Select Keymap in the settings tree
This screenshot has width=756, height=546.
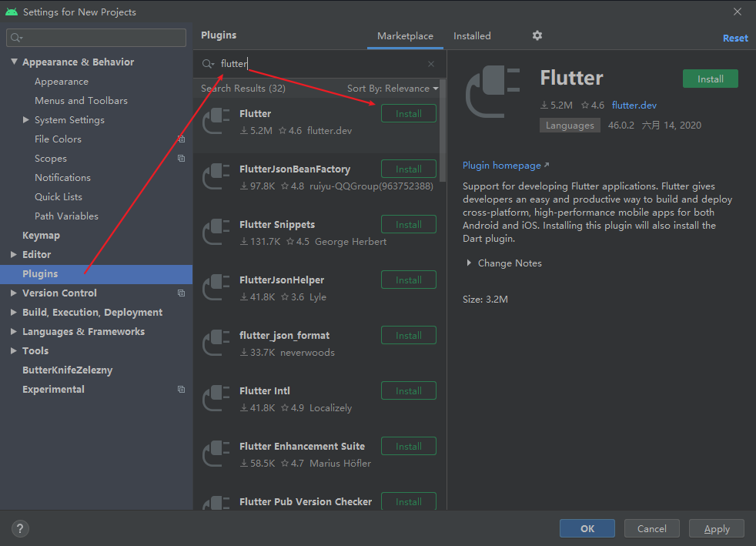pyautogui.click(x=41, y=235)
